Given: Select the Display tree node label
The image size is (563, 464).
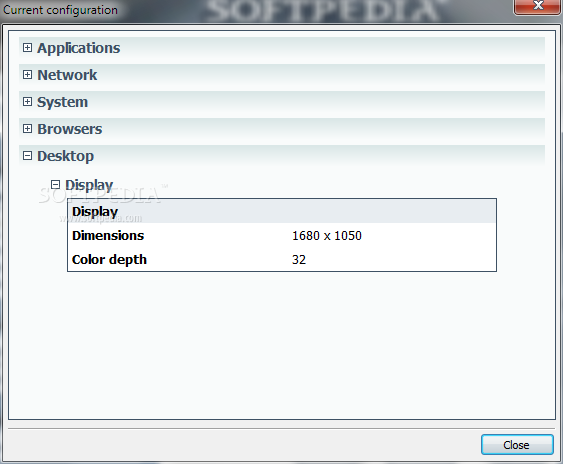Looking at the screenshot, I should click(89, 185).
